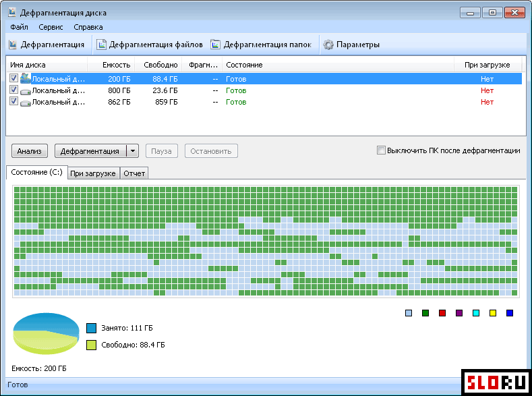Click the Свободно: 88.4 ГБ label

[133, 345]
